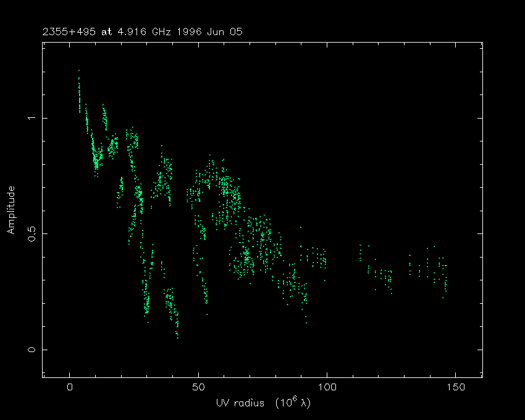
Task: Click the y-axis tick label '1'
Action: (x=30, y=118)
